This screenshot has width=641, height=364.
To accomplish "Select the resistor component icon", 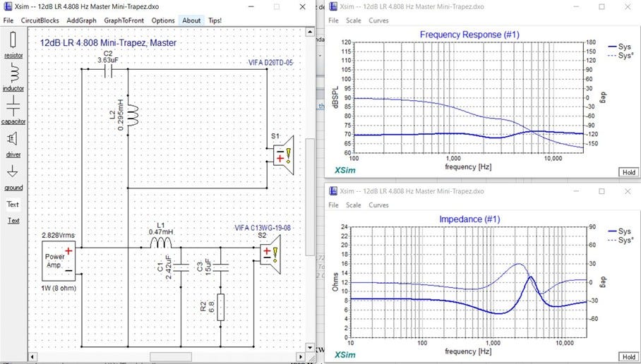I will 13,40.
